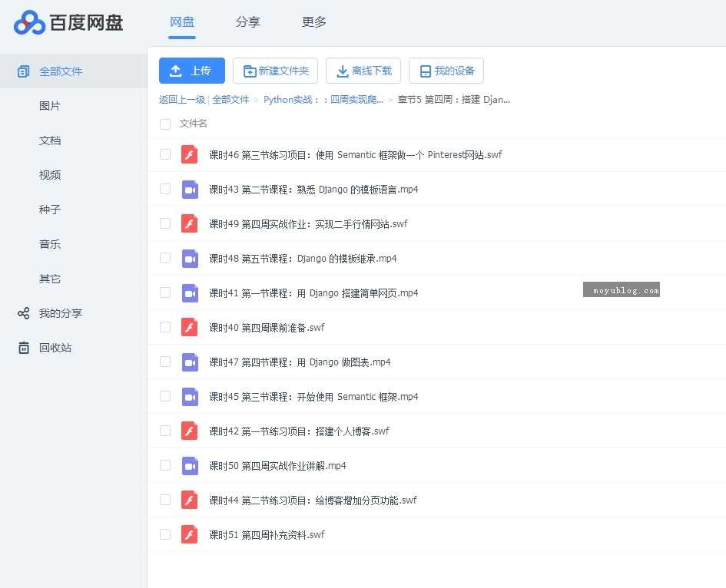Screen dimensions: 726x588
Task: Open the 更多 dropdown menu
Action: pos(313,22)
